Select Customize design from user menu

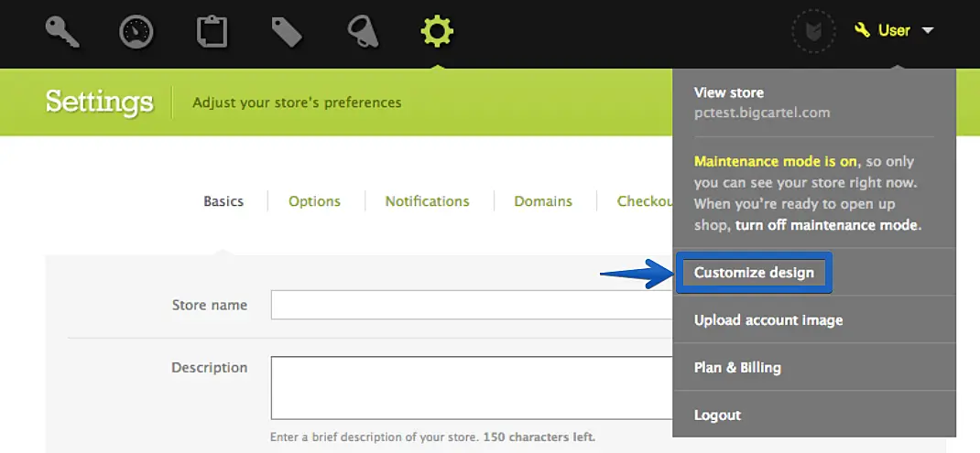[x=754, y=273]
